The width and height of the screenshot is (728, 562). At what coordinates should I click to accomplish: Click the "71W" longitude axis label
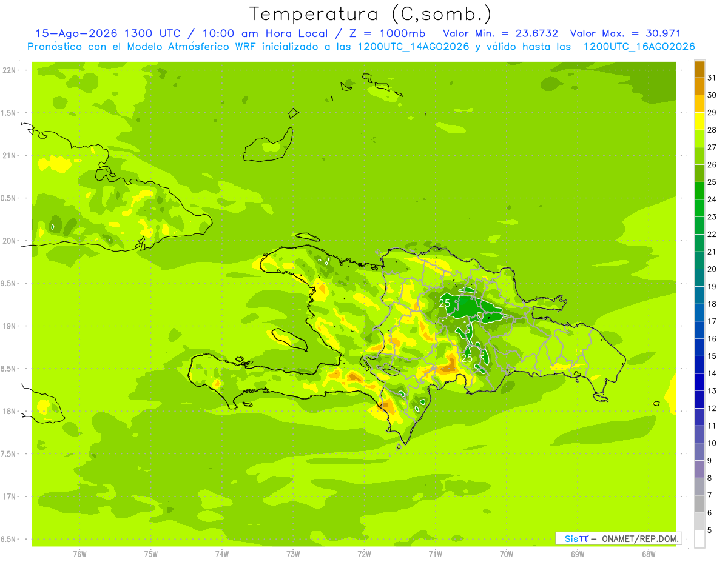[x=435, y=554]
